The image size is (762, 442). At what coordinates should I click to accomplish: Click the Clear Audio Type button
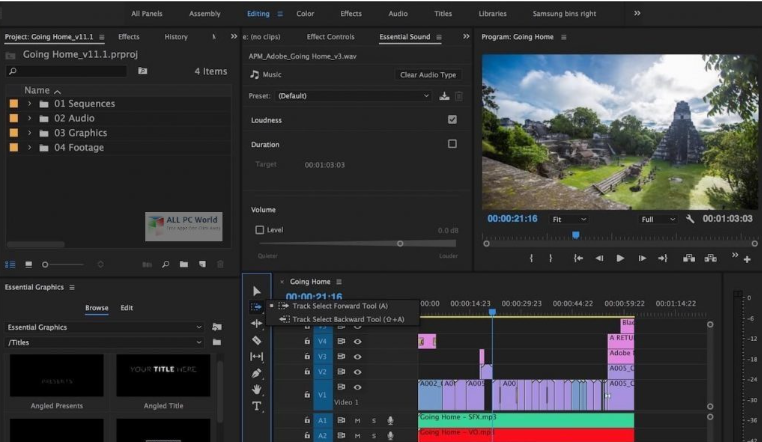[x=428, y=75]
